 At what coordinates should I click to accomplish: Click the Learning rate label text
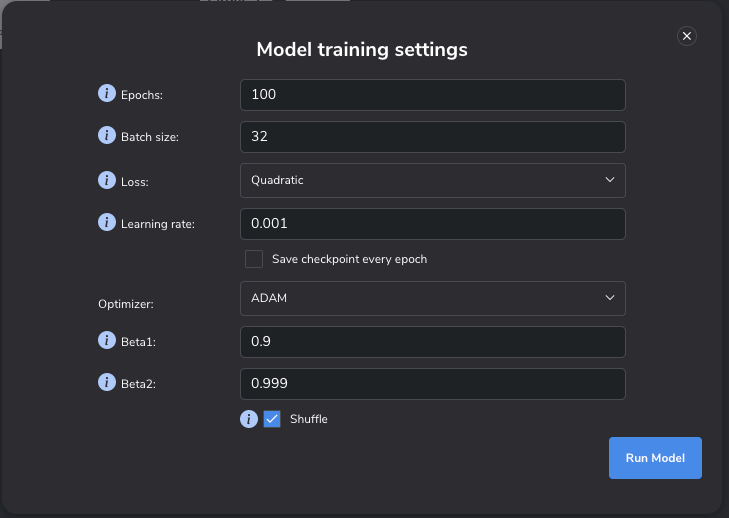pyautogui.click(x=158, y=224)
